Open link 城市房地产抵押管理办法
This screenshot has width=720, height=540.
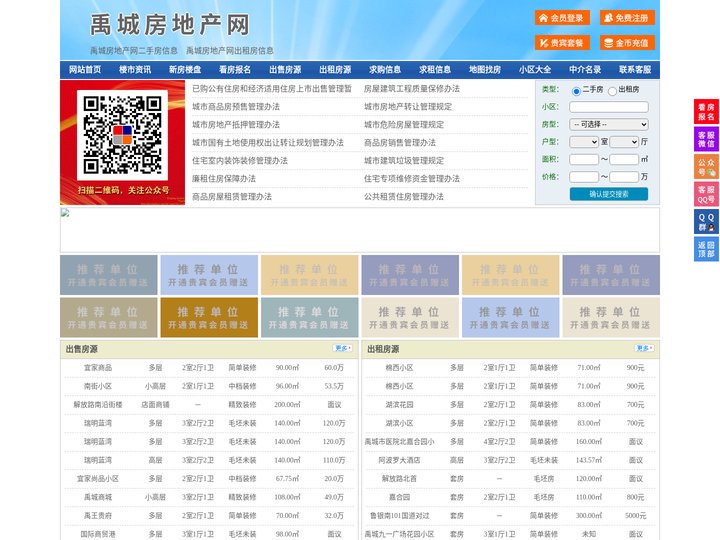(x=236, y=124)
